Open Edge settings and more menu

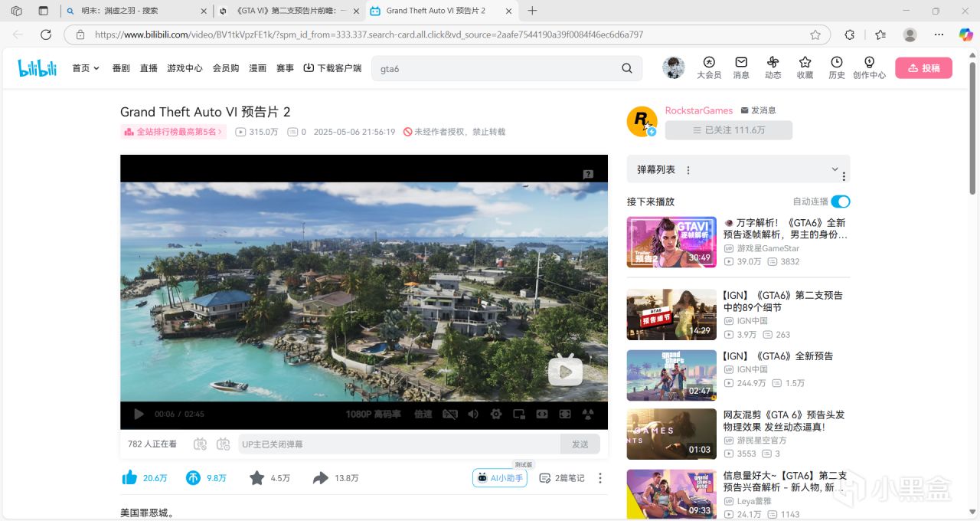click(x=939, y=34)
